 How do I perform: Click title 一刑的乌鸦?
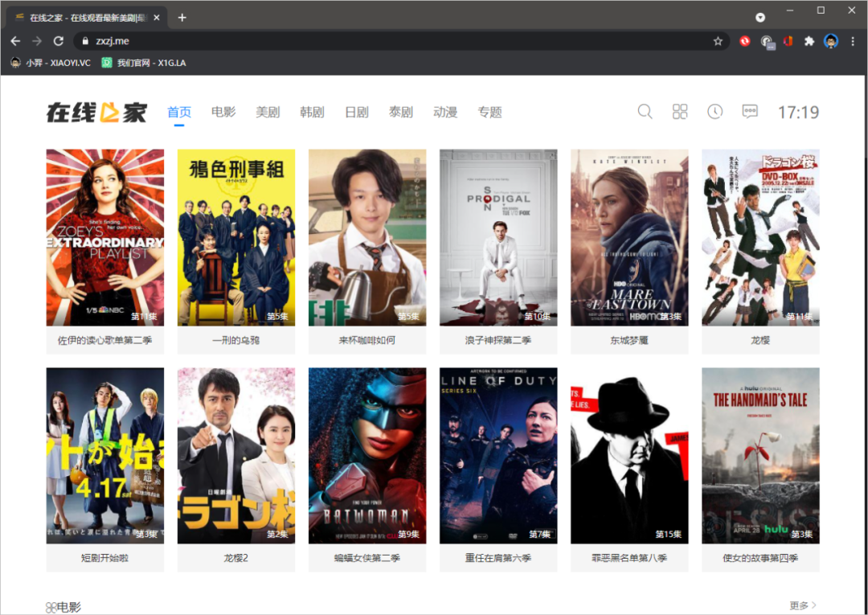(x=236, y=340)
